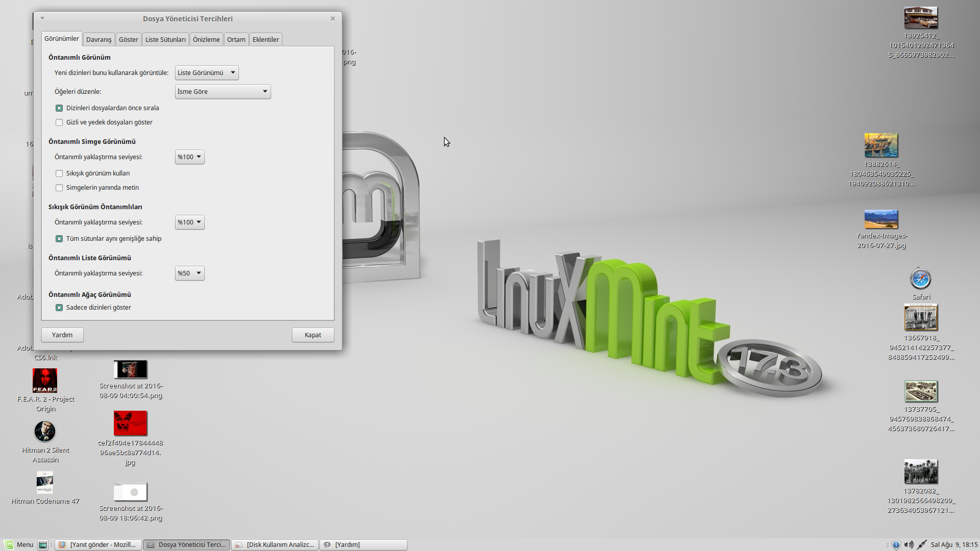Open the 'İsme Göre' arrange items dropdown

click(x=223, y=92)
